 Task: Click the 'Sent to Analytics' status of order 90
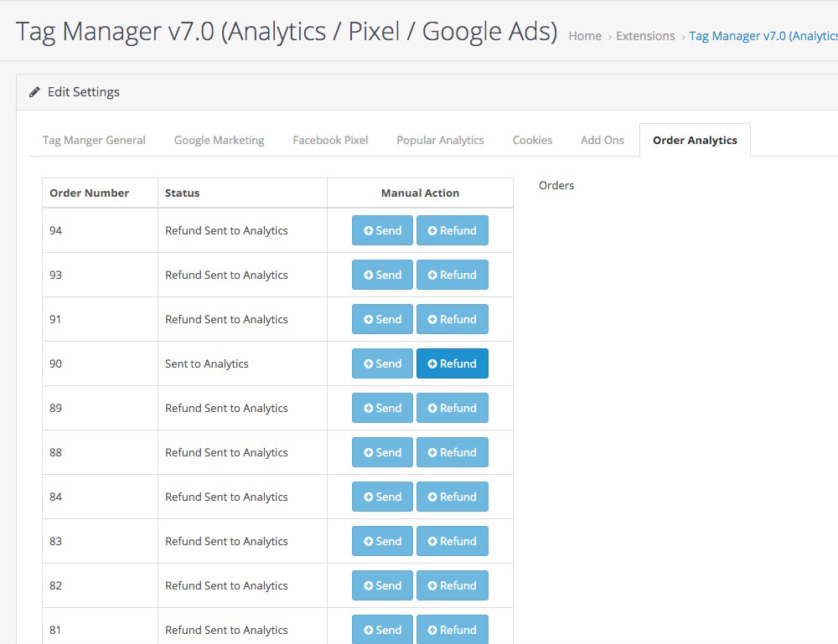point(207,363)
